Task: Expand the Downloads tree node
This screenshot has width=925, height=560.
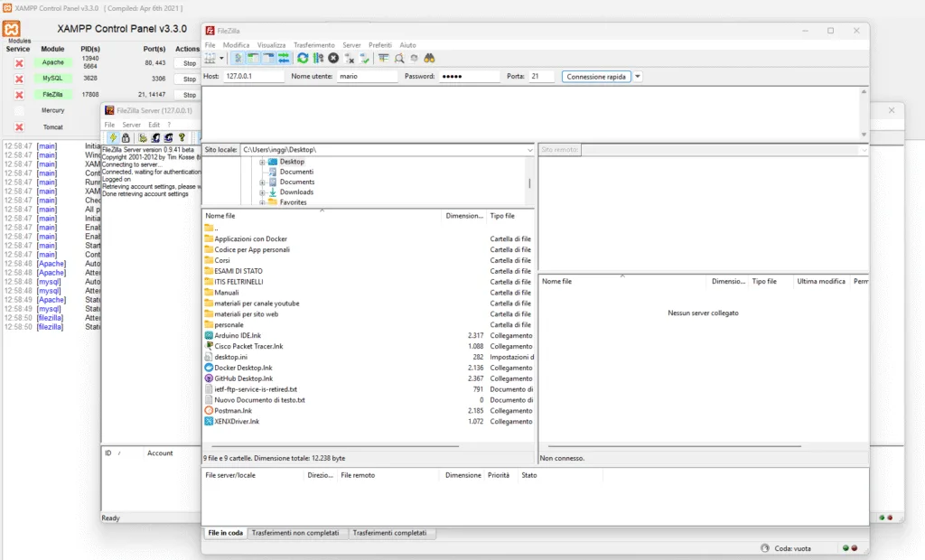Action: pos(262,192)
